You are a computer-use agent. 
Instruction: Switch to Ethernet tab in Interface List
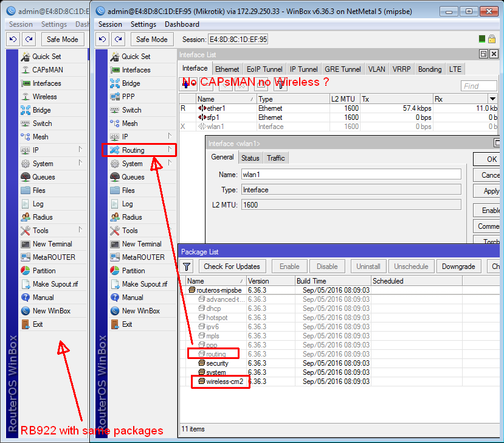tap(227, 69)
